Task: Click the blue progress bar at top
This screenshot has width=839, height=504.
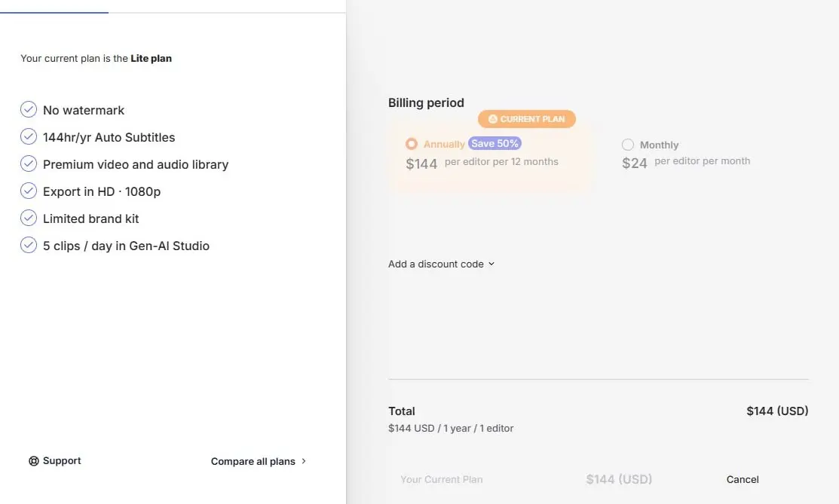Action: point(54,12)
